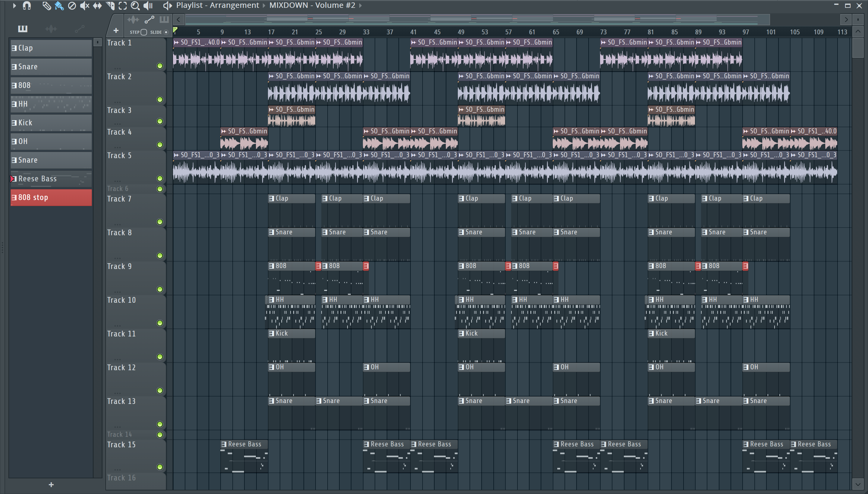
Task: Mute Track 7 with its green LED
Action: point(160,222)
